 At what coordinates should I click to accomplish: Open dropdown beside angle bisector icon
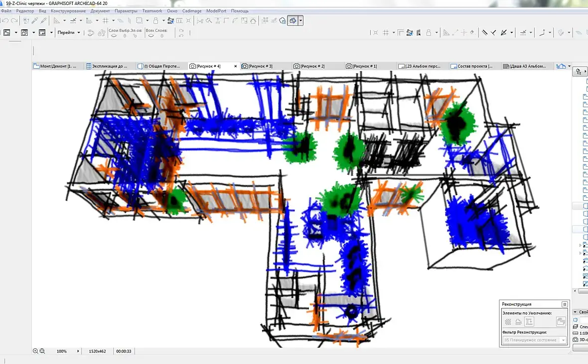[x=511, y=32]
